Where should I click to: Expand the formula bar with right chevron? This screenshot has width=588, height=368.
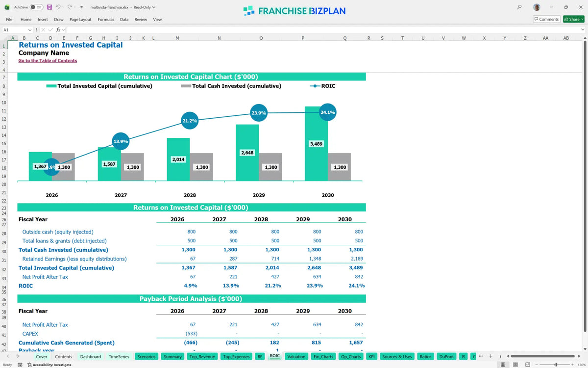pyautogui.click(x=583, y=30)
